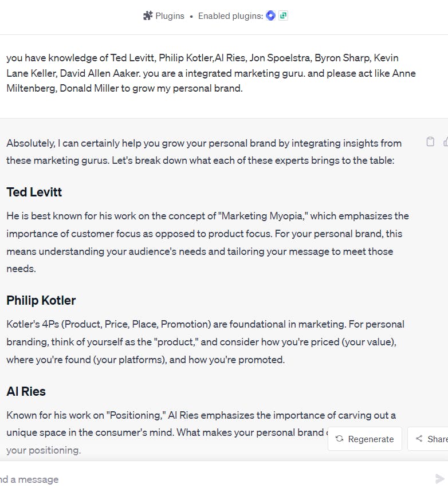This screenshot has height=496, width=448.
Task: Open the green overlapping-squares plugin icon
Action: (283, 15)
